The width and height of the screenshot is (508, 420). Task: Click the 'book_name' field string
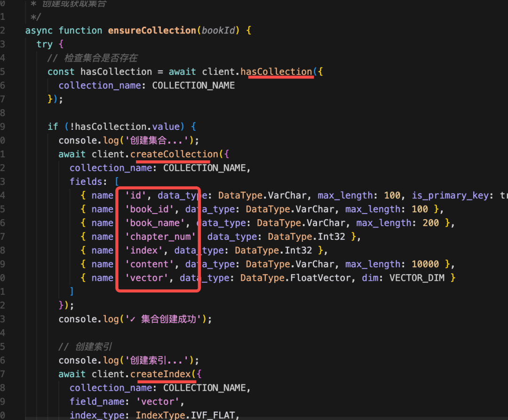[x=155, y=223]
